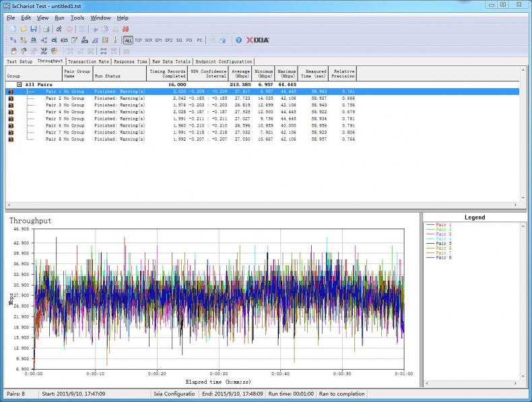
Task: Click the yellow warning exclamation toolbar icon
Action: 115,40
